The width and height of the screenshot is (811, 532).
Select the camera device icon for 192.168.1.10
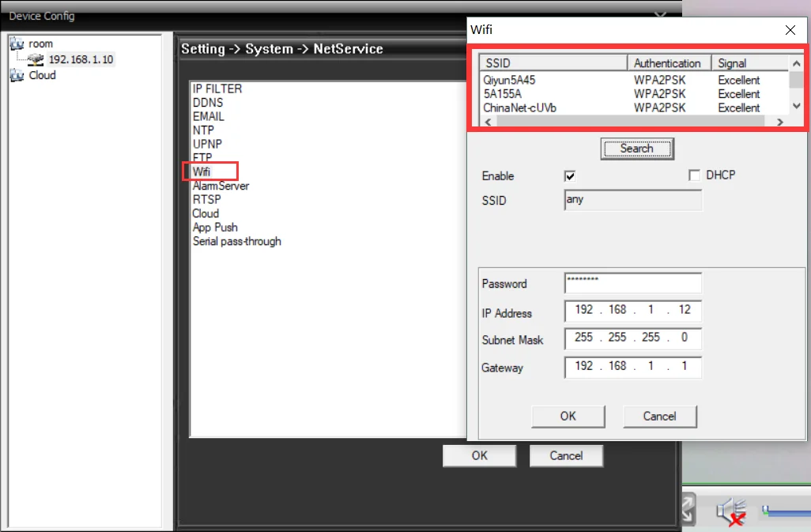[x=36, y=60]
